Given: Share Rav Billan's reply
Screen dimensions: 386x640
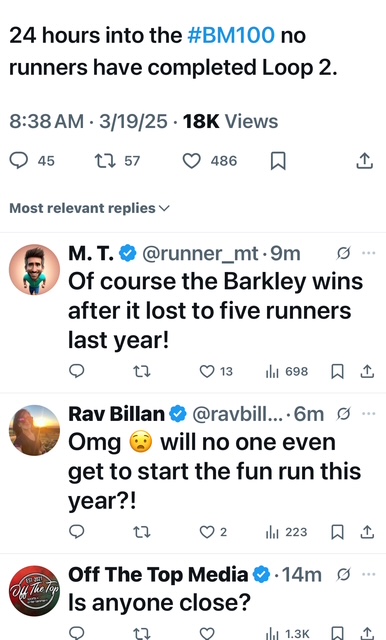Looking at the screenshot, I should coord(367,532).
